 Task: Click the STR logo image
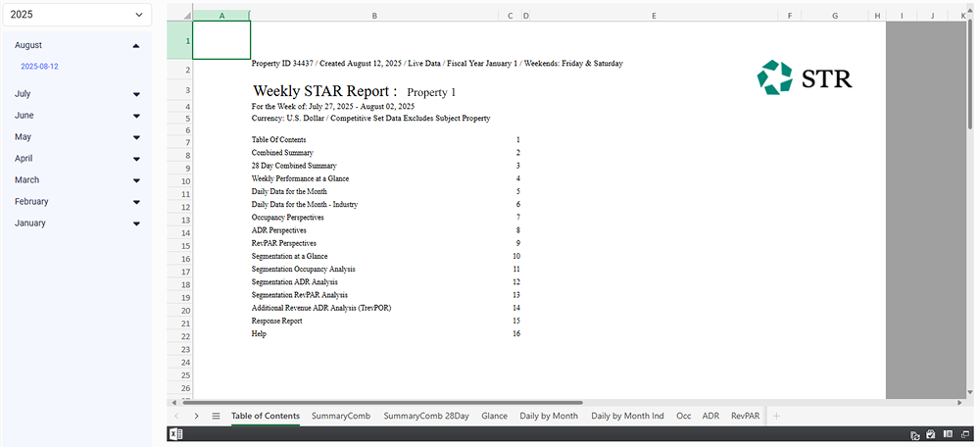(x=805, y=77)
